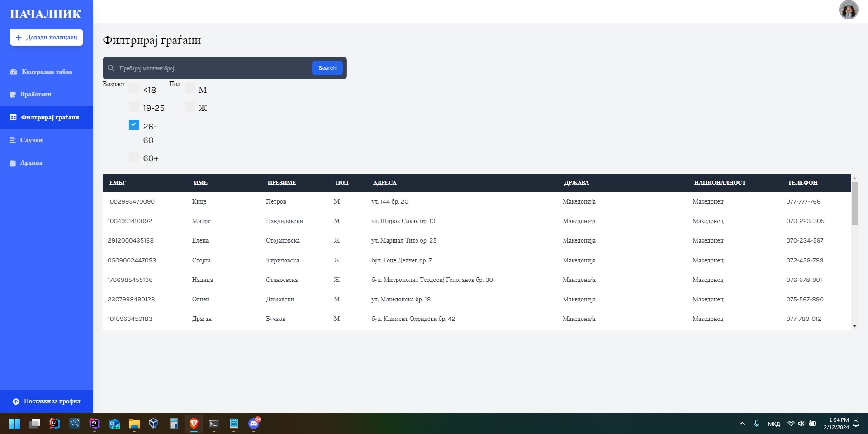Viewport: 868px width, 434px height.
Task: Click the user profile avatar
Action: coord(848,10)
